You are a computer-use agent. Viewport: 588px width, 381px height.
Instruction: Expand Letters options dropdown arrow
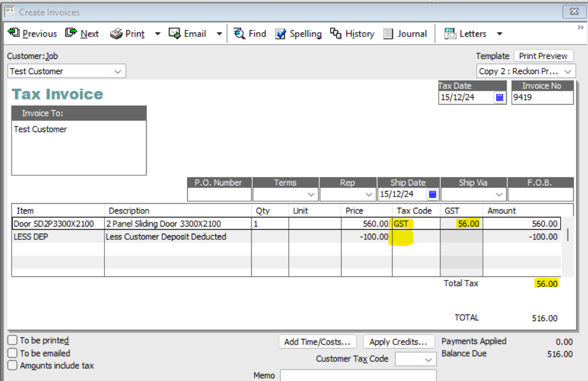[500, 34]
